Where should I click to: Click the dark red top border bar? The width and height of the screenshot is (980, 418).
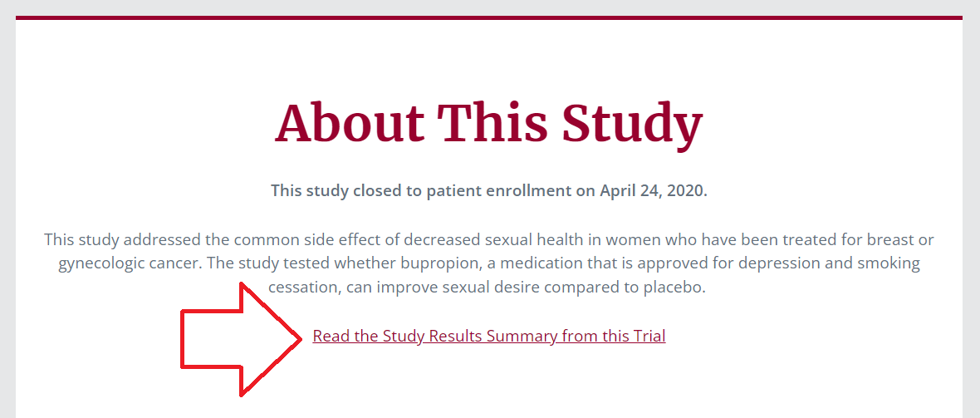488,17
